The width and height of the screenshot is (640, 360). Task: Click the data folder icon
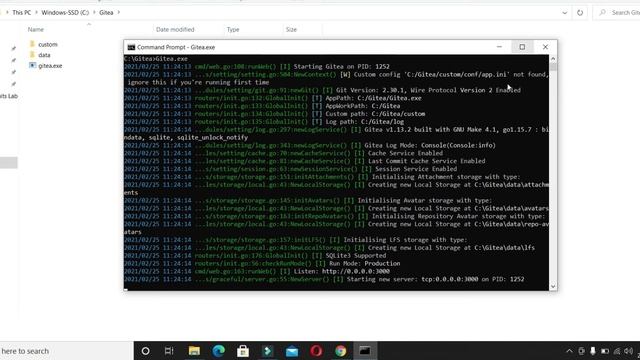coord(32,54)
